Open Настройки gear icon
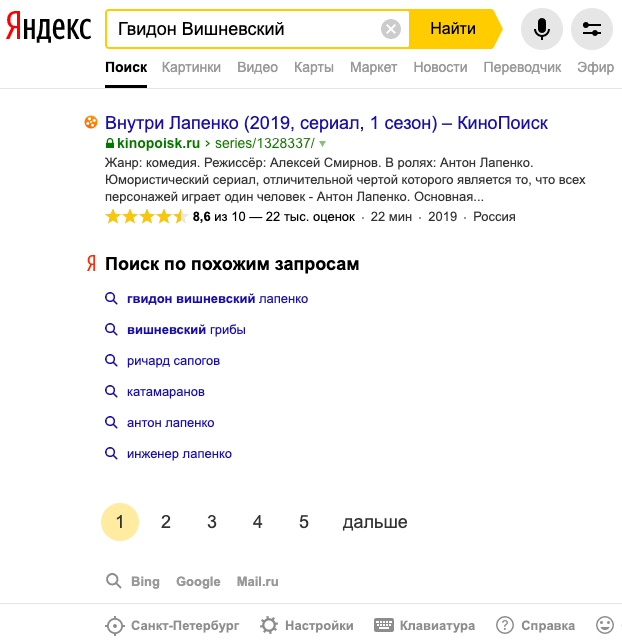Image resolution: width=622 pixels, height=643 pixels. (269, 625)
